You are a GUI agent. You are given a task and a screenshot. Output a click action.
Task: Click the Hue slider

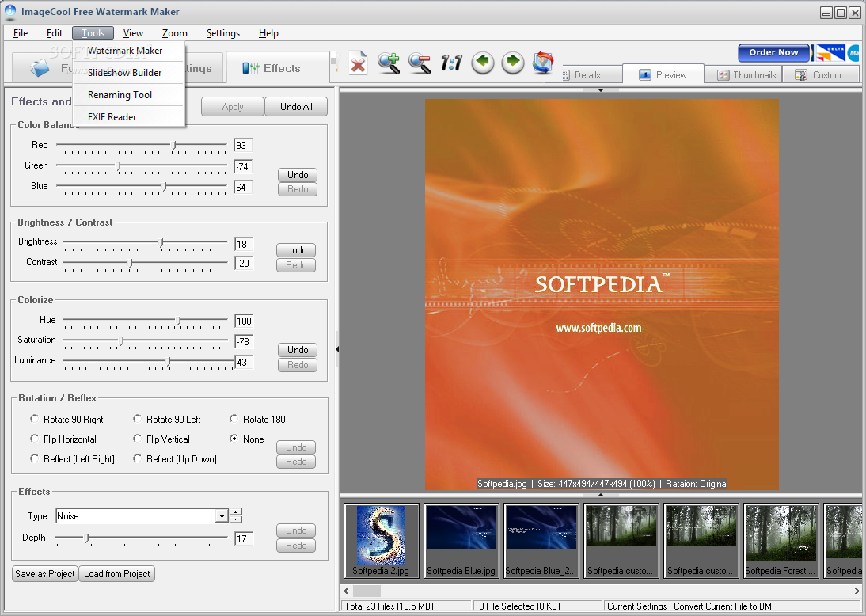click(x=145, y=321)
